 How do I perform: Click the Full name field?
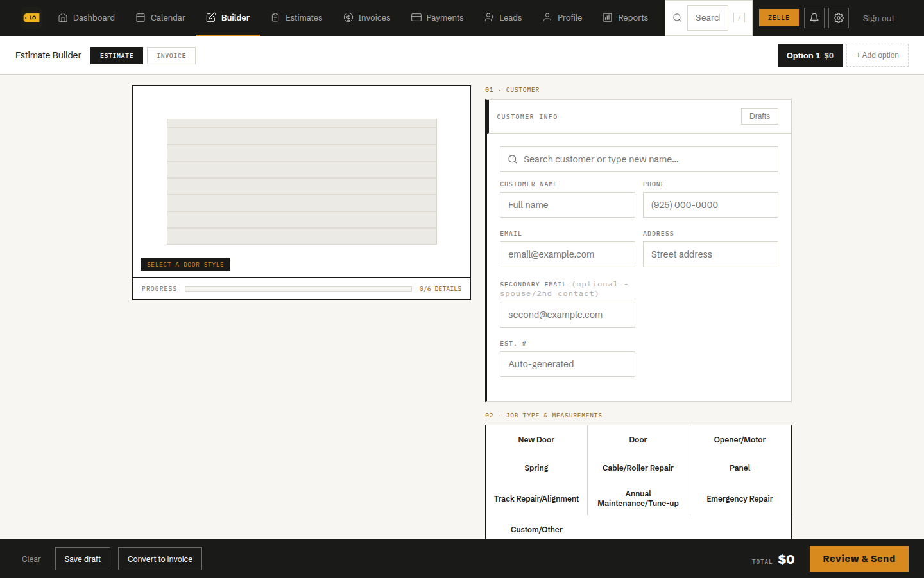pos(567,205)
